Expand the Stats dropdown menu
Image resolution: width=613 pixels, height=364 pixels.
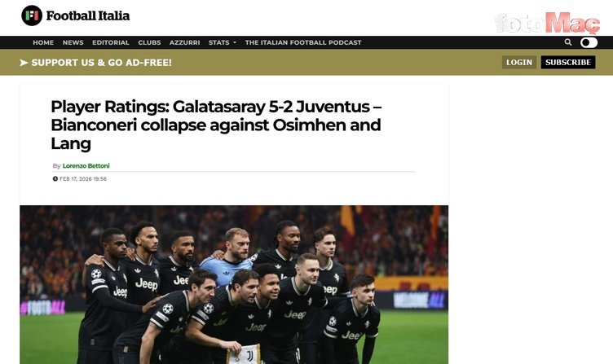tap(223, 42)
